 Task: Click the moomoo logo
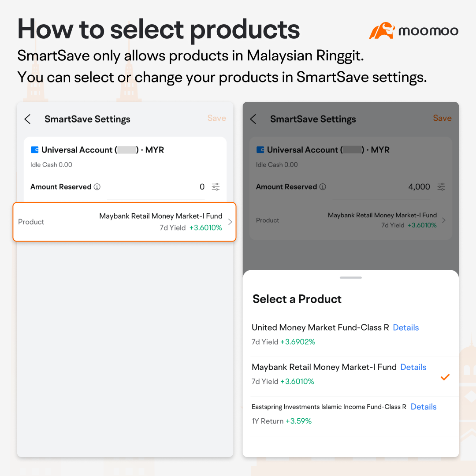pyautogui.click(x=413, y=31)
